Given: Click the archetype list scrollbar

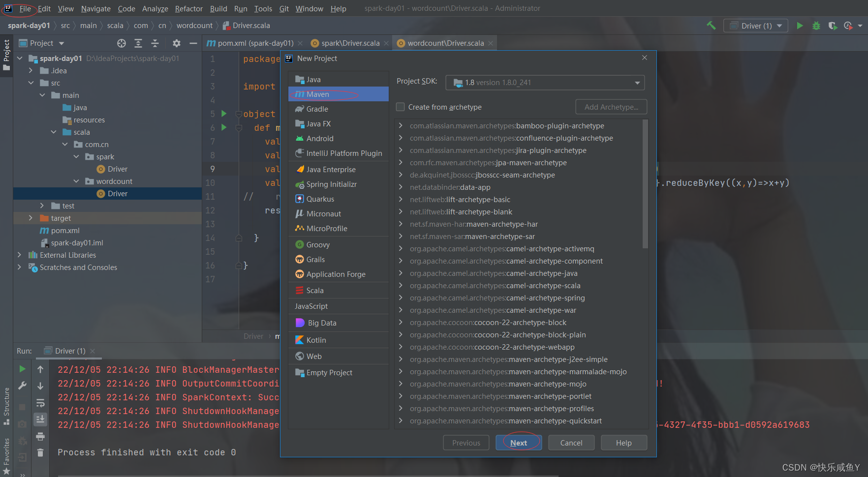Looking at the screenshot, I should point(645,184).
